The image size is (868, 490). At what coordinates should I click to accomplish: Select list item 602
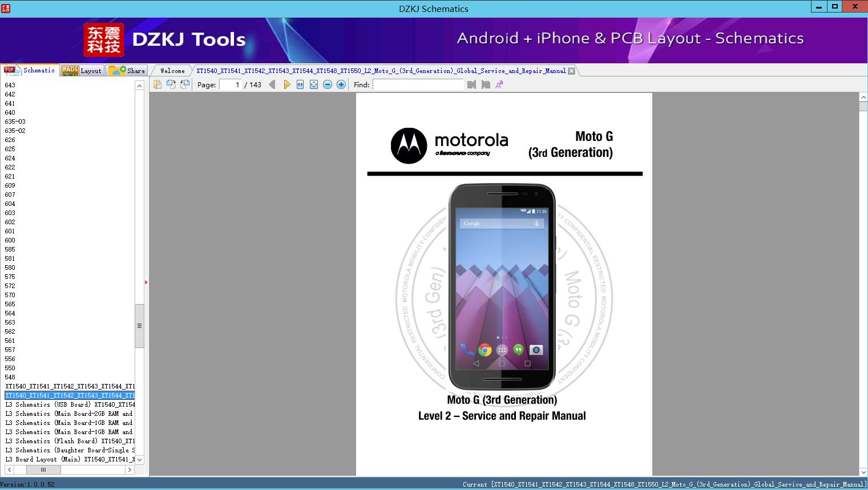point(10,222)
